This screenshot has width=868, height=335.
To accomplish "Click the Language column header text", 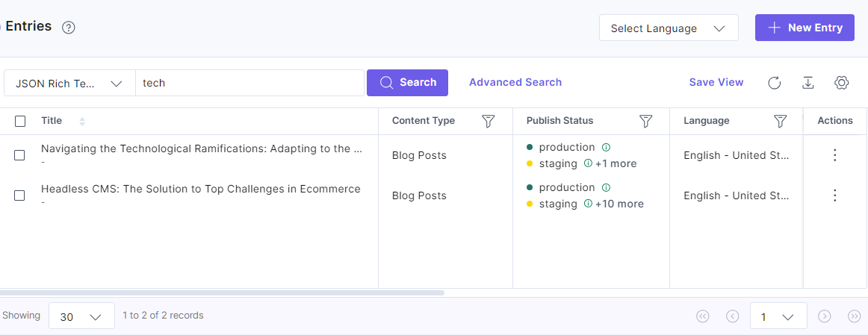I will 707,121.
